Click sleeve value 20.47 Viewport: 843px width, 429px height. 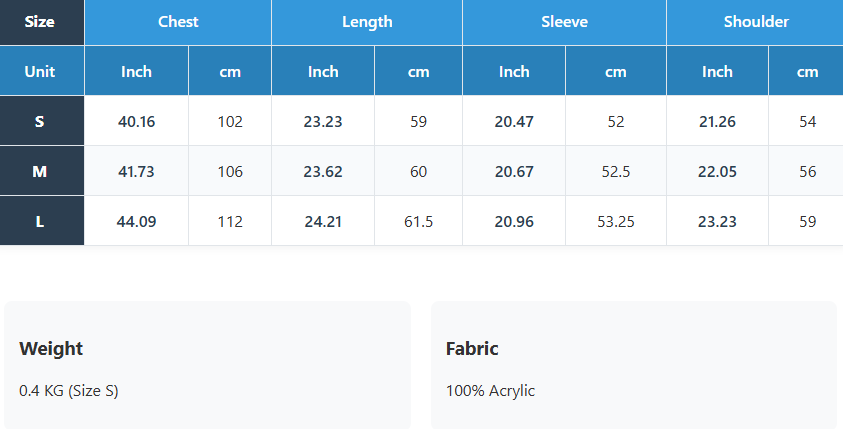coord(514,122)
